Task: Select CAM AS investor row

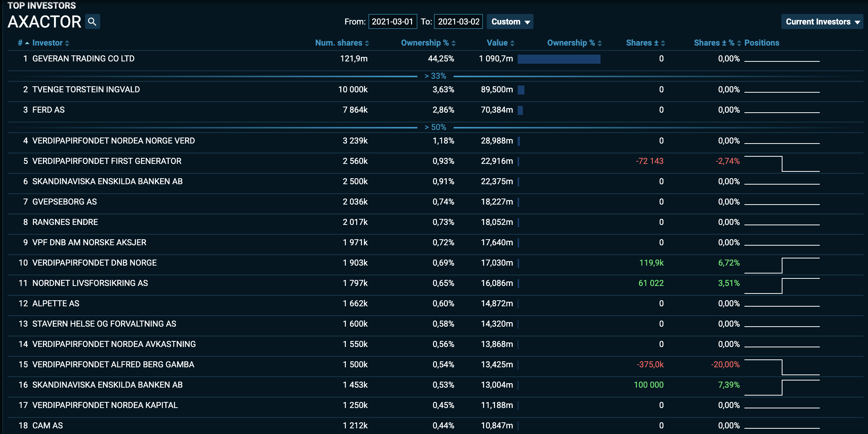Action: point(435,426)
